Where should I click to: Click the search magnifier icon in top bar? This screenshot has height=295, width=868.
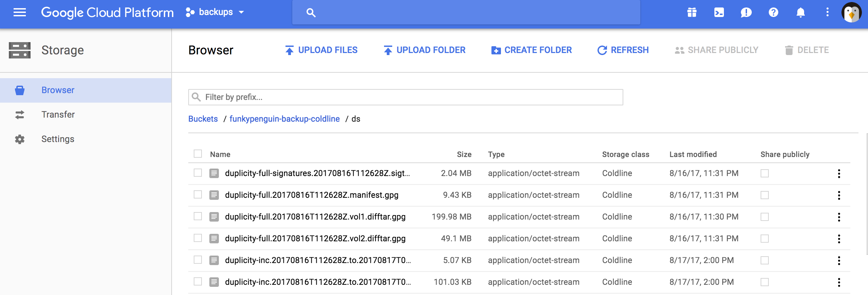coord(311,13)
